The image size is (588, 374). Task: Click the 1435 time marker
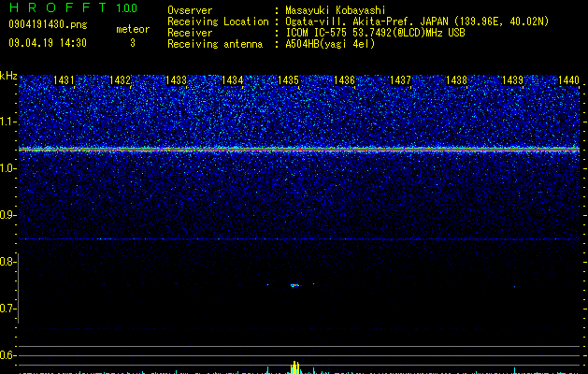288,79
